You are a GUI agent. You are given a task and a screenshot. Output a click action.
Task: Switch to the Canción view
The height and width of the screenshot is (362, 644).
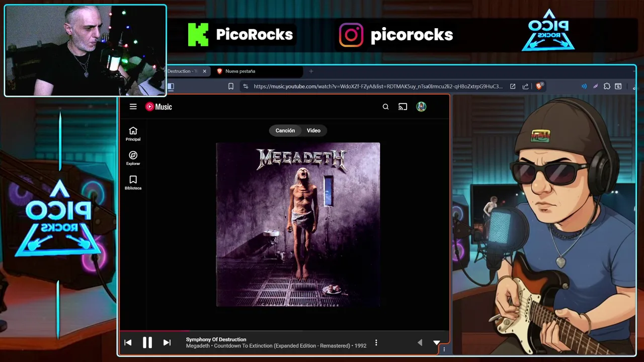point(285,130)
